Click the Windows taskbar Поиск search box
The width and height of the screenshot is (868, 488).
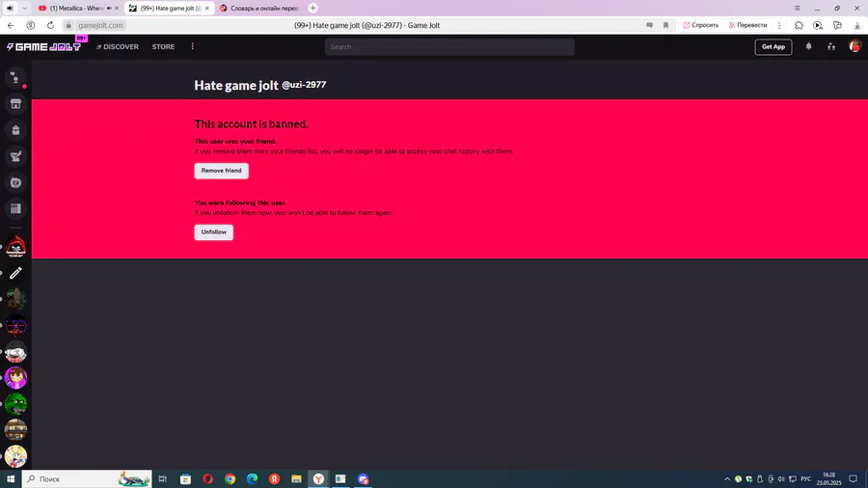[x=87, y=479]
